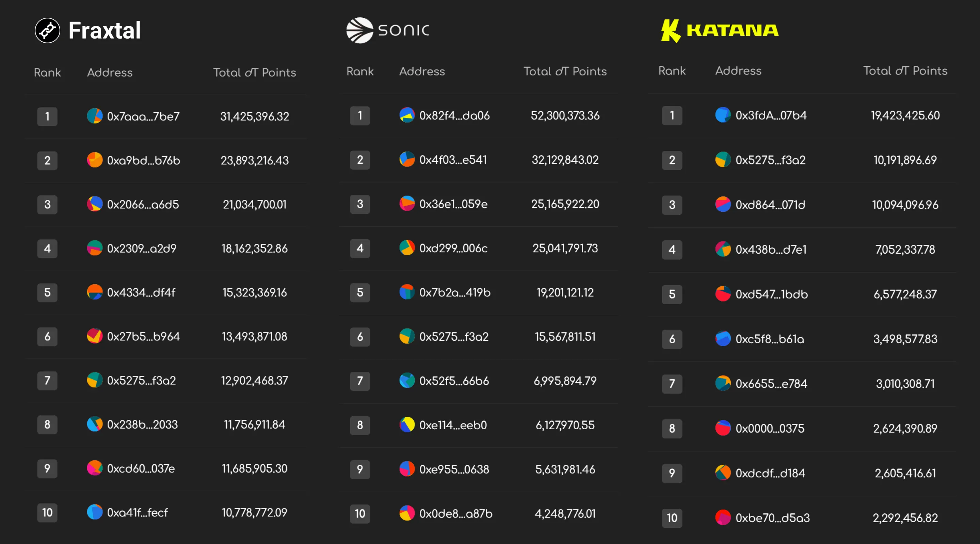Click the Fraxtal chain logo
The height and width of the screenshot is (544, 980).
[x=48, y=30]
